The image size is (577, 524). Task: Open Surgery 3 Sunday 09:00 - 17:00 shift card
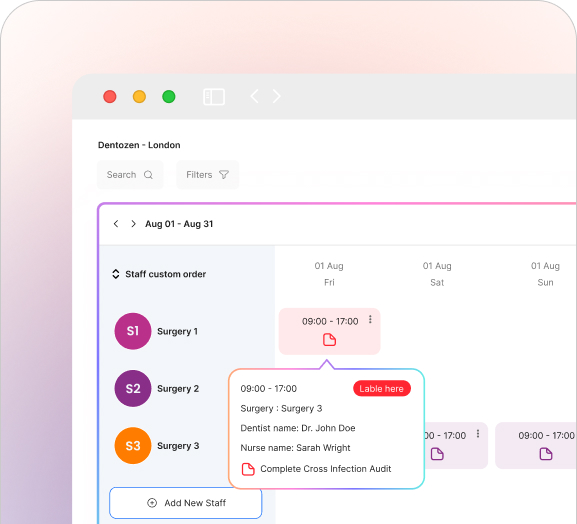pyautogui.click(x=536, y=446)
